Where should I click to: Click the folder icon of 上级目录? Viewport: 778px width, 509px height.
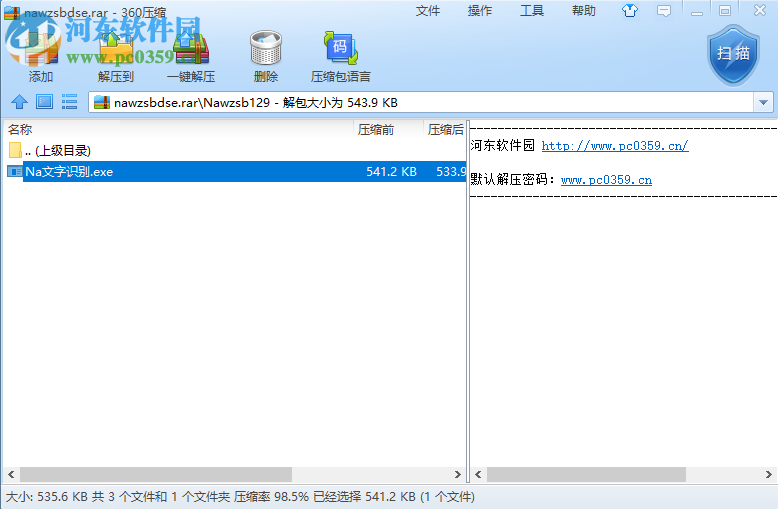(15, 150)
